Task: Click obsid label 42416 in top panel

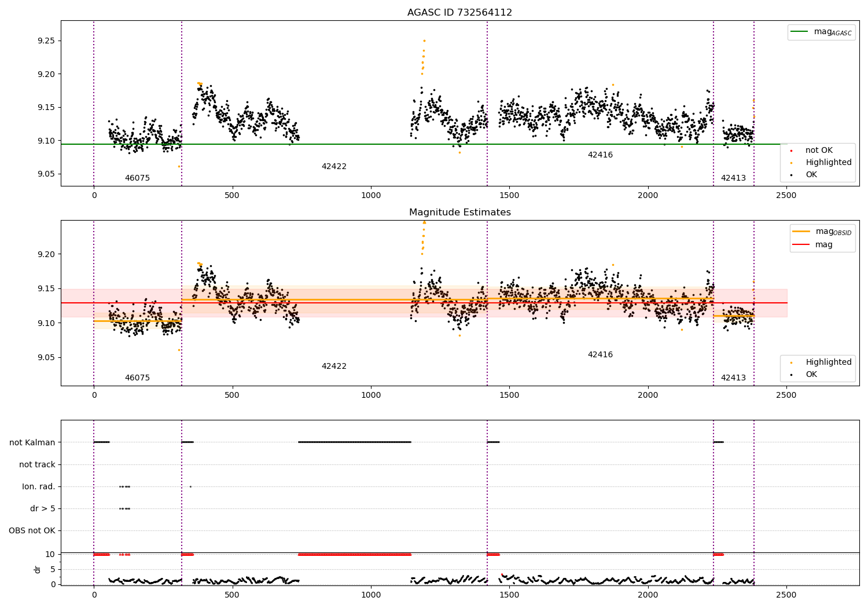Action: 600,155
